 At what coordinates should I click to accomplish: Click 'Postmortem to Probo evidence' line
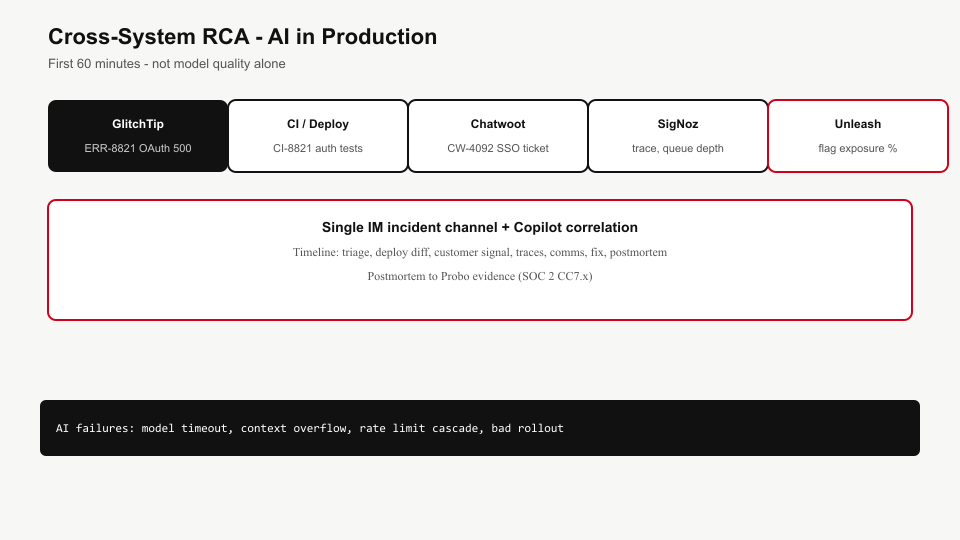(x=480, y=276)
